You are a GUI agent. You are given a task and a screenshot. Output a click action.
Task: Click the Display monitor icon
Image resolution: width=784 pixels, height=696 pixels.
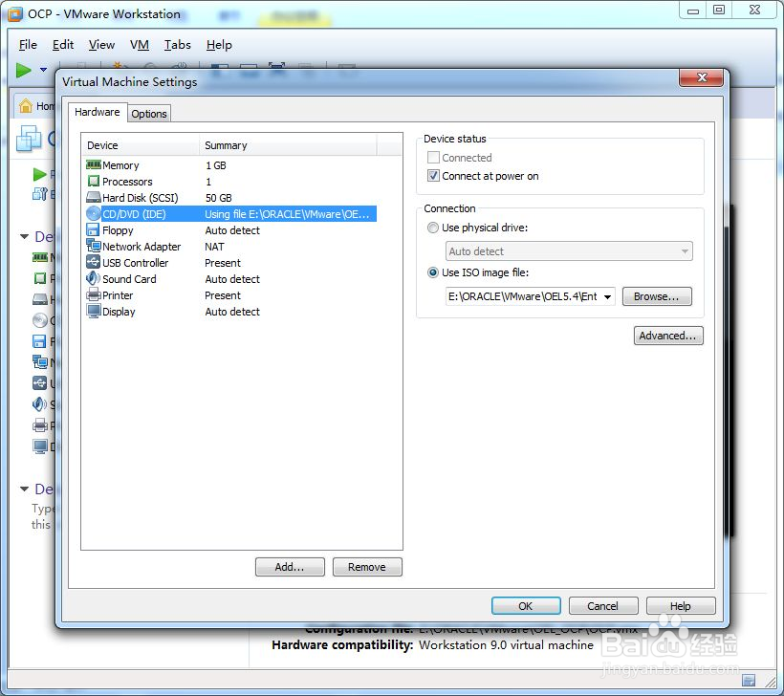94,311
